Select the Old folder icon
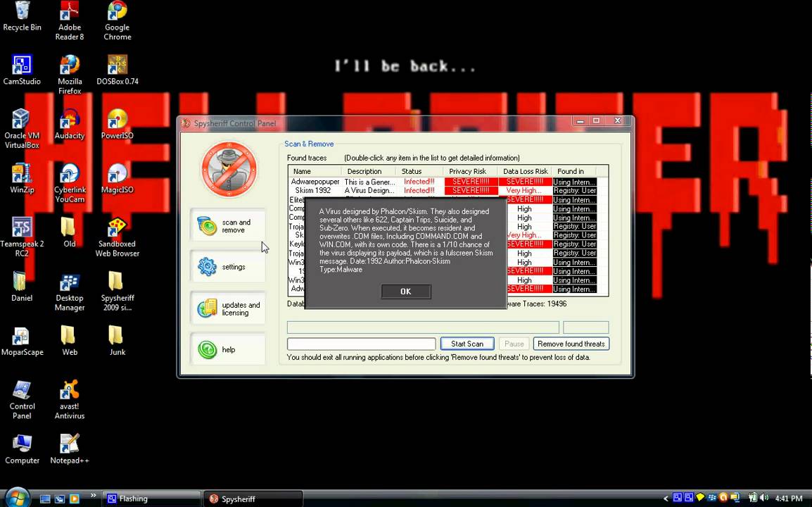This screenshot has width=812, height=507. coord(69,233)
